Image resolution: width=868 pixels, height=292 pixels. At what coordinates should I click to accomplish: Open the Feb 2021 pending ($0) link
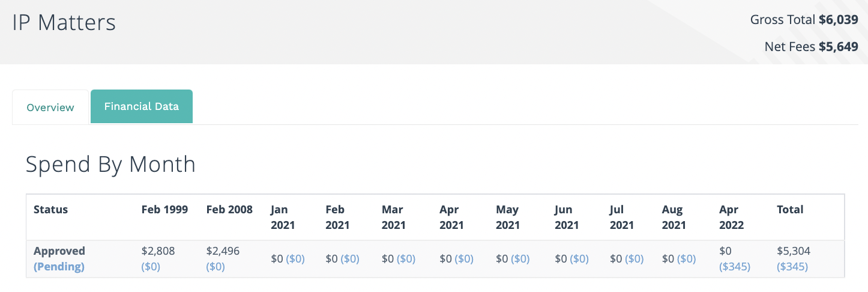350,259
